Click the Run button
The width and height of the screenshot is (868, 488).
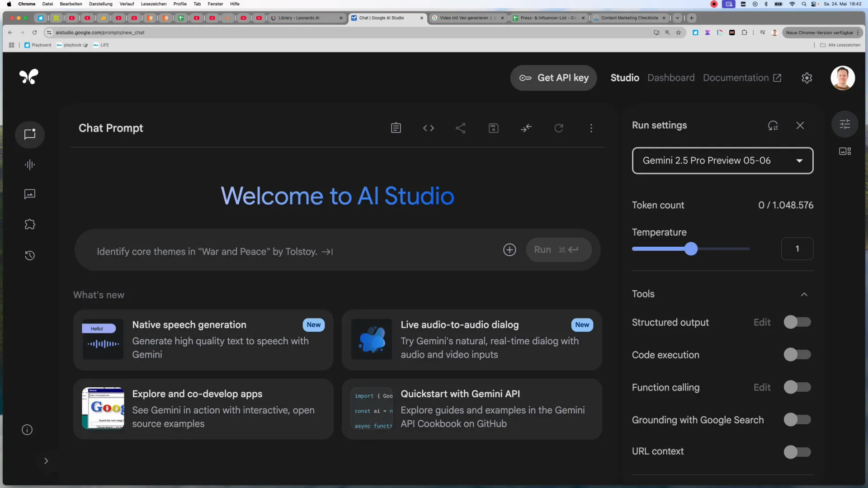coord(559,250)
